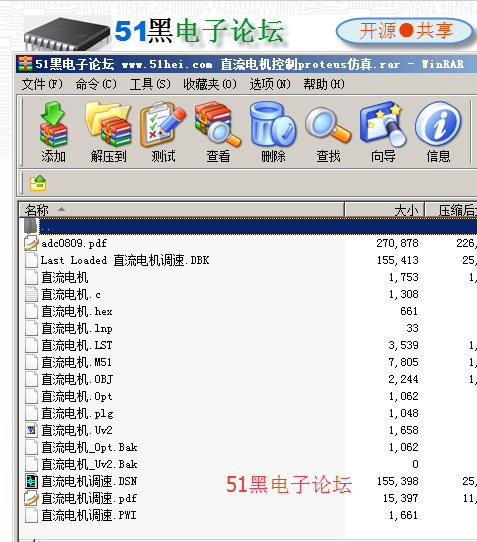Viewport: 477px width, 542px height.
Task: Select the 直流电机调速.PWI file name
Action: click(89, 515)
